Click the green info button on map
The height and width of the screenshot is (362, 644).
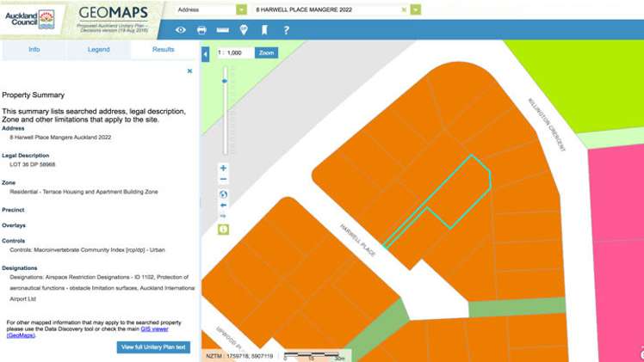coord(224,230)
